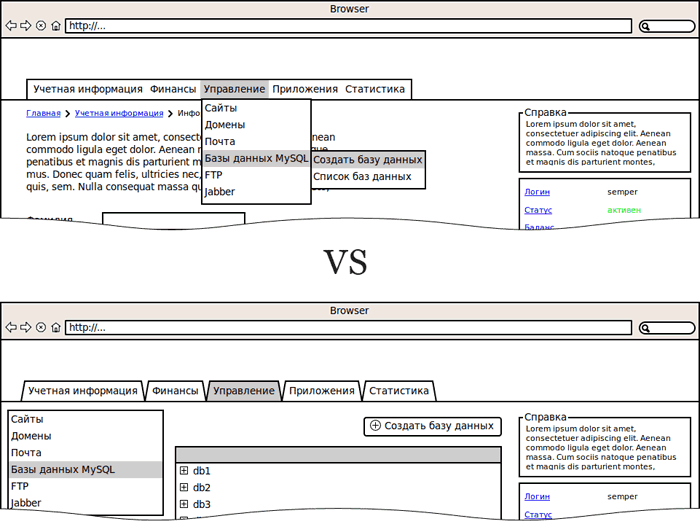700x524 pixels.
Task: Open 'Почта' in the top dropdown menu
Action: click(220, 142)
